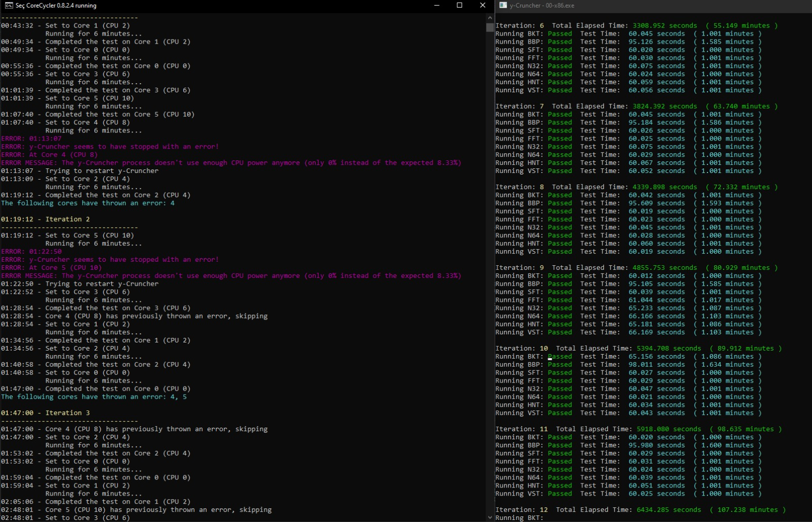Click the "ERROR: At Core 5 (CPU 10)" line
Image resolution: width=812 pixels, height=522 pixels.
[51, 268]
